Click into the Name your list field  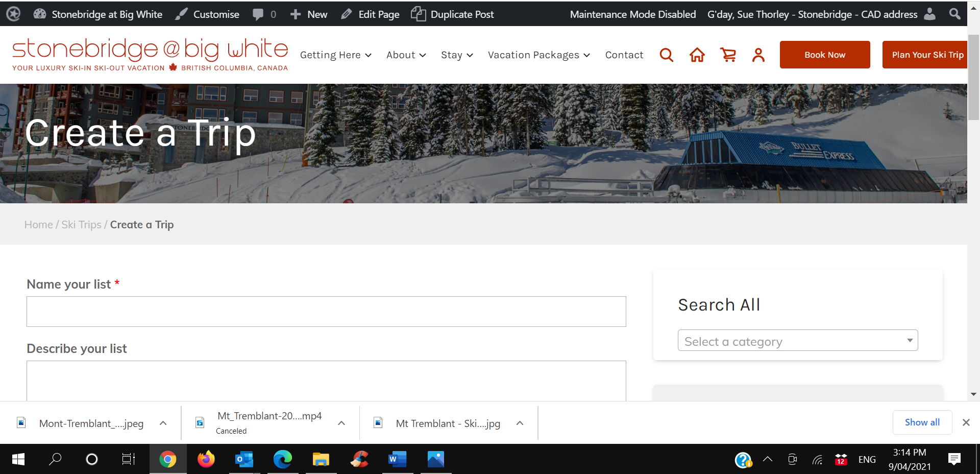(326, 312)
